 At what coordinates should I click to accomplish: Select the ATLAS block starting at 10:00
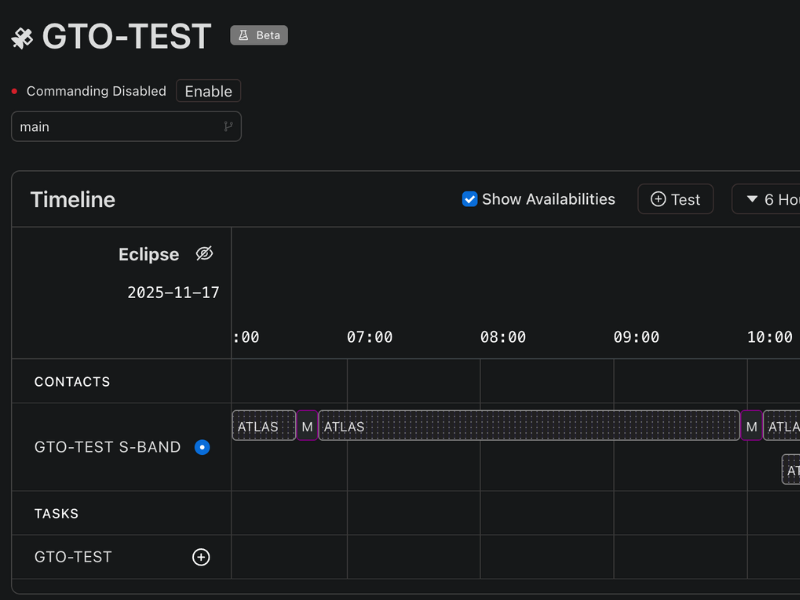[782, 426]
